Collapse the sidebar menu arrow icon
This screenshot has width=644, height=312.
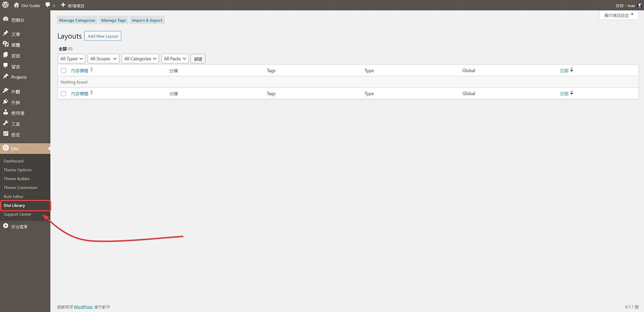[x=6, y=226]
